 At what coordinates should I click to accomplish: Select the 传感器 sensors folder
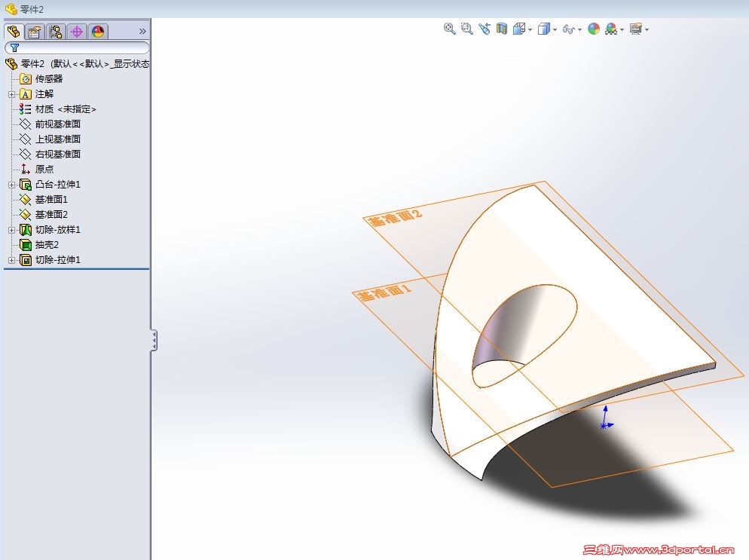coord(41,79)
